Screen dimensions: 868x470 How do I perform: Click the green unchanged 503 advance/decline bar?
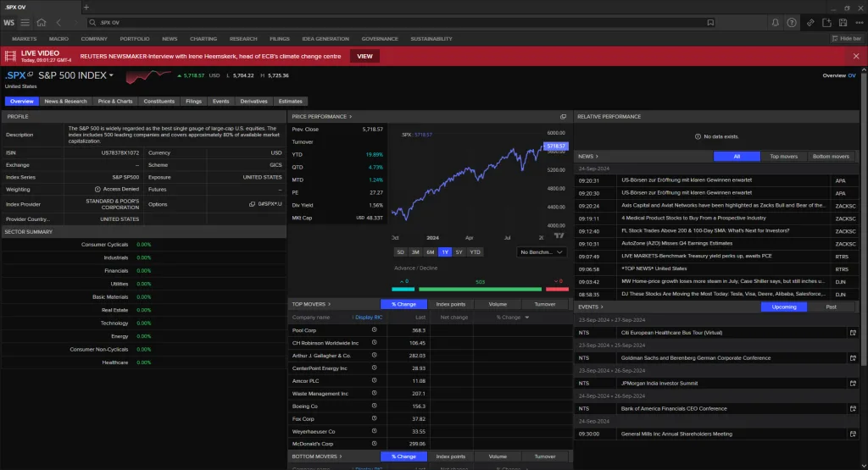[480, 289]
